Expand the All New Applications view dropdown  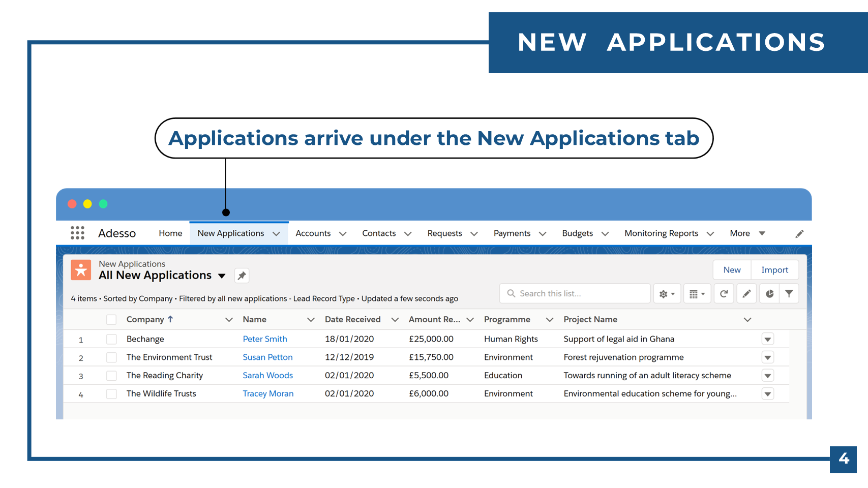[x=222, y=276]
